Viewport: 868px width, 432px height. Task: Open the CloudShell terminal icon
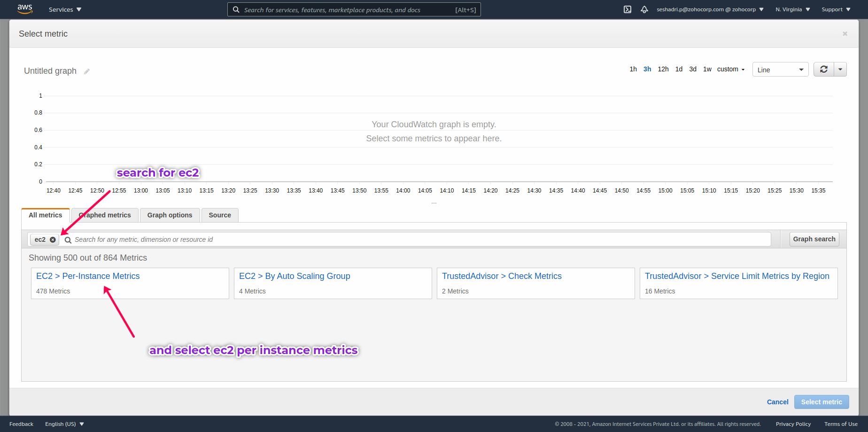(x=628, y=9)
